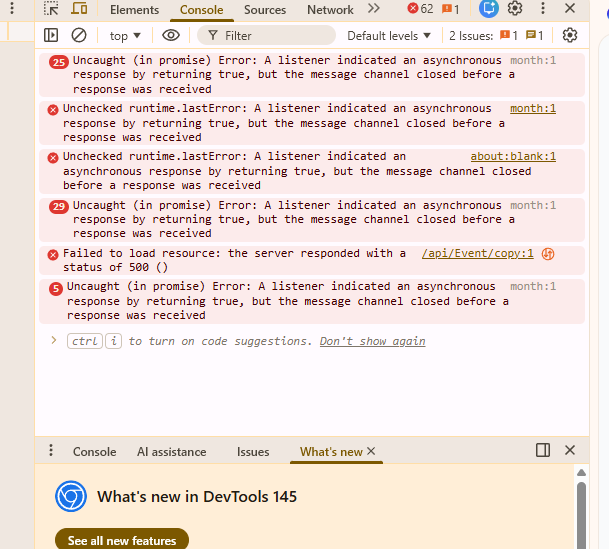
Task: Click the Chrome DevTools logo
Action: click(x=71, y=496)
